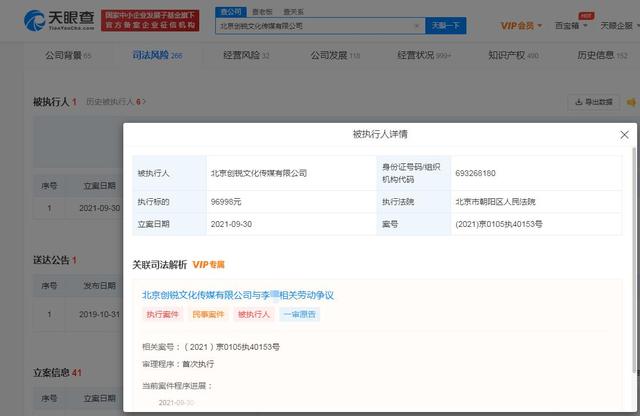
Task: Switch to the 经营风险 tab
Action: pos(246,55)
